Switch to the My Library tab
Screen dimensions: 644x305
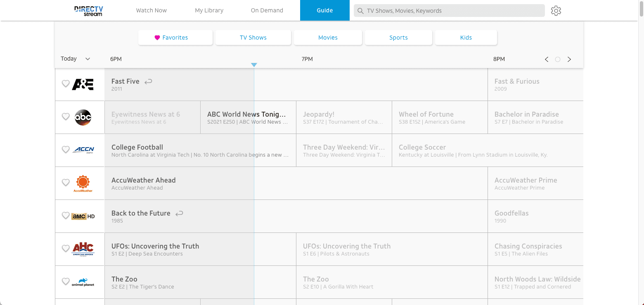click(x=209, y=10)
